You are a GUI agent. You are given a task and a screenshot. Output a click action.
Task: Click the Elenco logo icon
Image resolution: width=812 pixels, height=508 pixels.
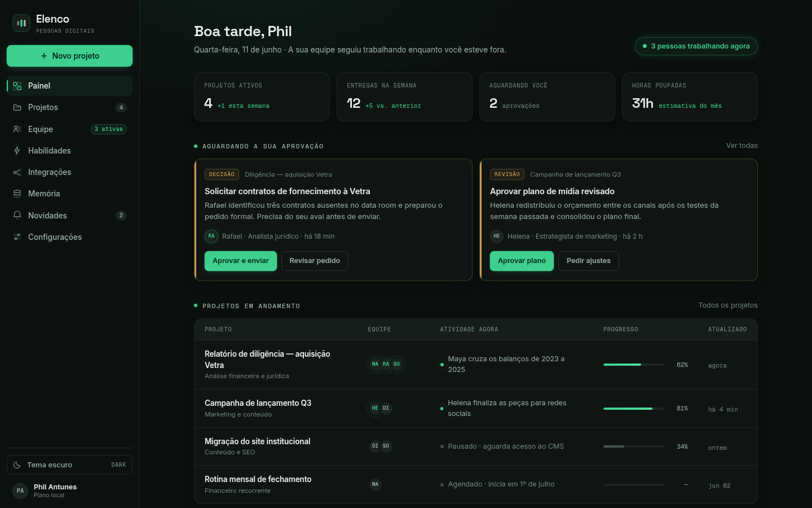pyautogui.click(x=21, y=23)
